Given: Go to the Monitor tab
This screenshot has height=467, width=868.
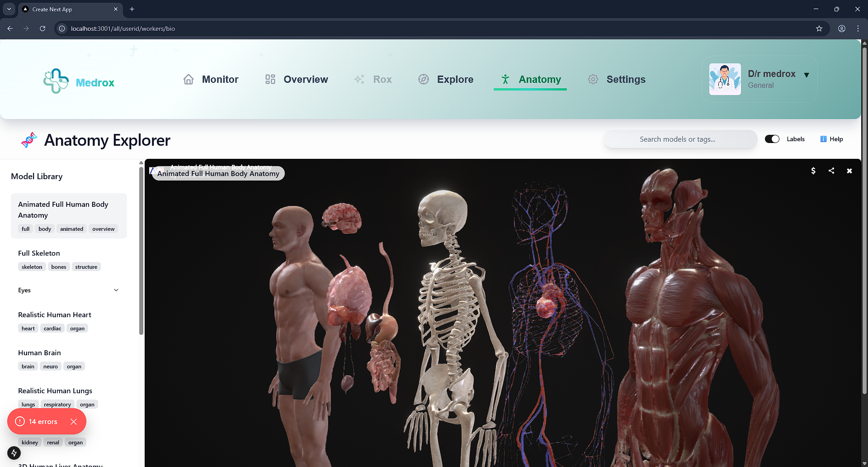Looking at the screenshot, I should coord(211,79).
